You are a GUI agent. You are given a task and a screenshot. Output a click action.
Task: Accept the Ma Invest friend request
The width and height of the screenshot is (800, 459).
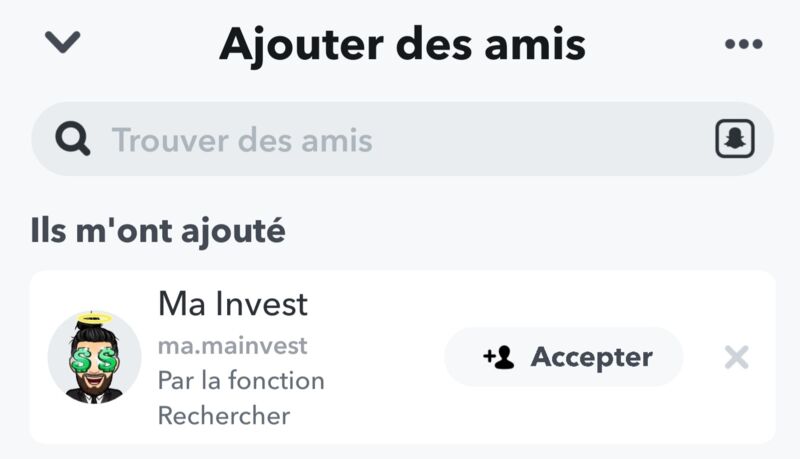coord(564,357)
